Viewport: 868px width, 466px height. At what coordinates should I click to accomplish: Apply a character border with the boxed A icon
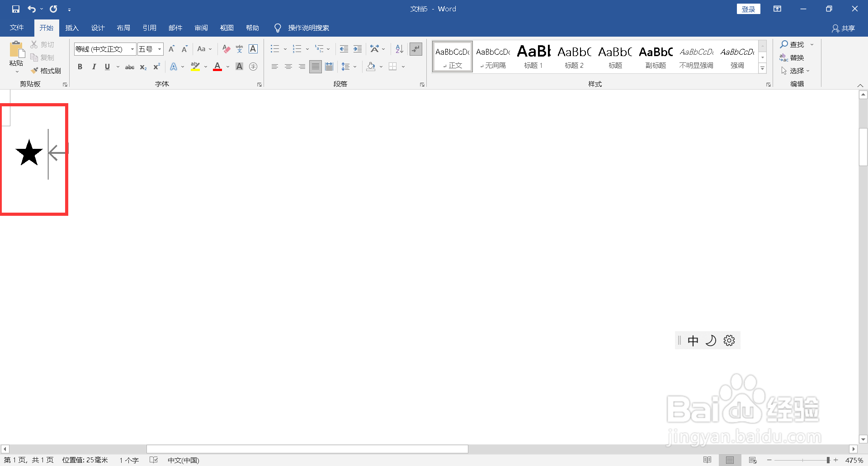pos(253,49)
